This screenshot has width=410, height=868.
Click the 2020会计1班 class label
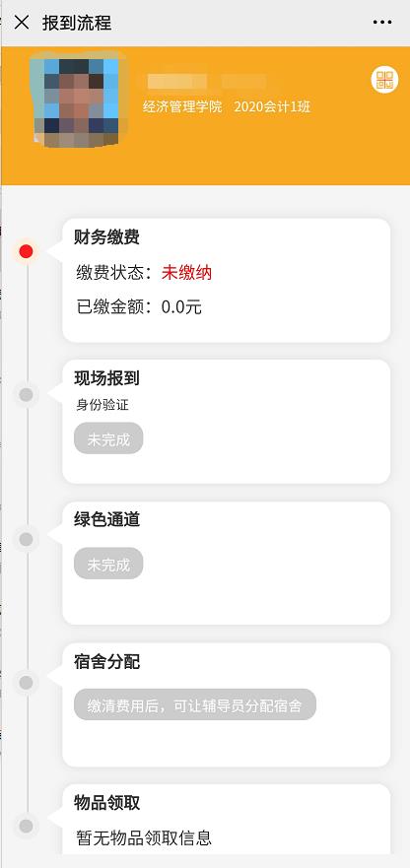[x=272, y=106]
